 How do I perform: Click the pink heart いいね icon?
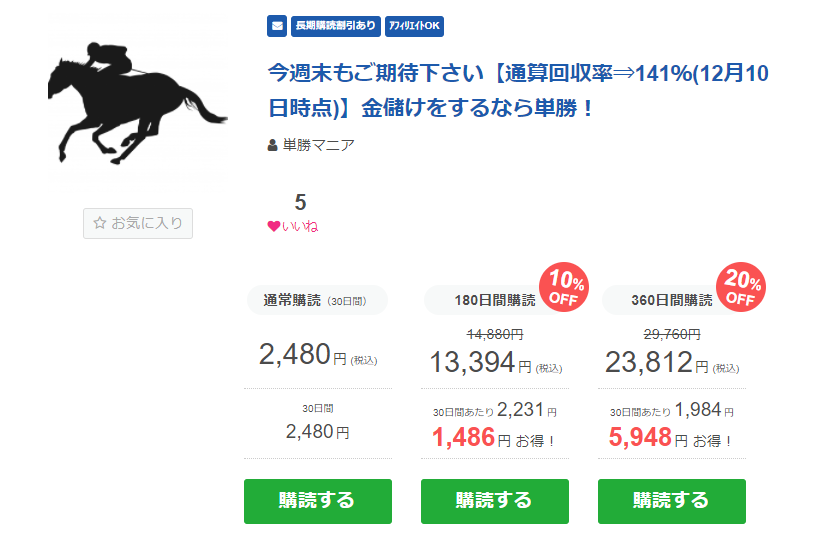[274, 226]
